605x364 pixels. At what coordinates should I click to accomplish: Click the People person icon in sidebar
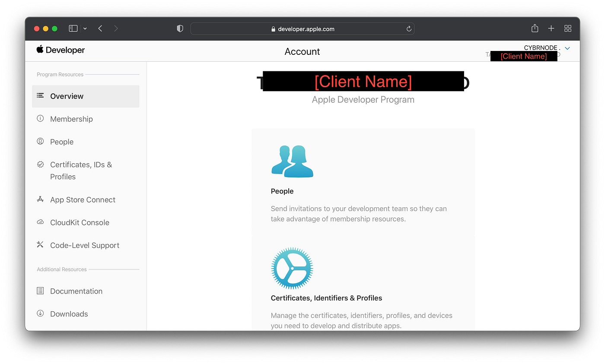tap(40, 141)
